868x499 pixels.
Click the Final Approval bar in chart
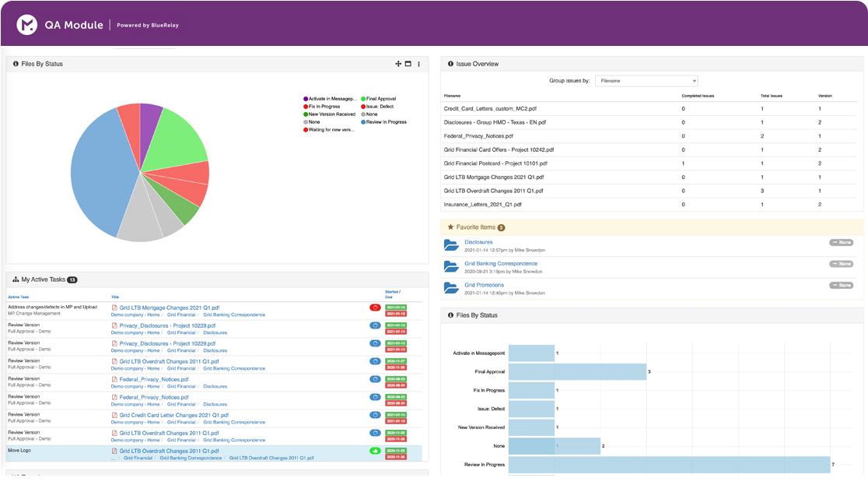pyautogui.click(x=577, y=371)
